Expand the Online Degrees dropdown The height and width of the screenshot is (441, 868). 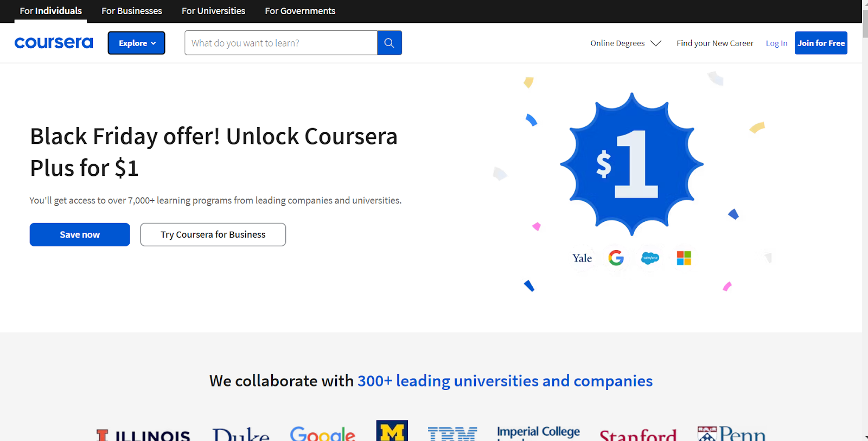point(626,43)
